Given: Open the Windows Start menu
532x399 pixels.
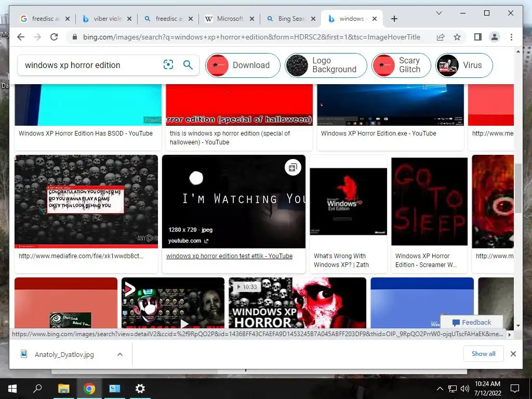Looking at the screenshot, I should [x=12, y=389].
